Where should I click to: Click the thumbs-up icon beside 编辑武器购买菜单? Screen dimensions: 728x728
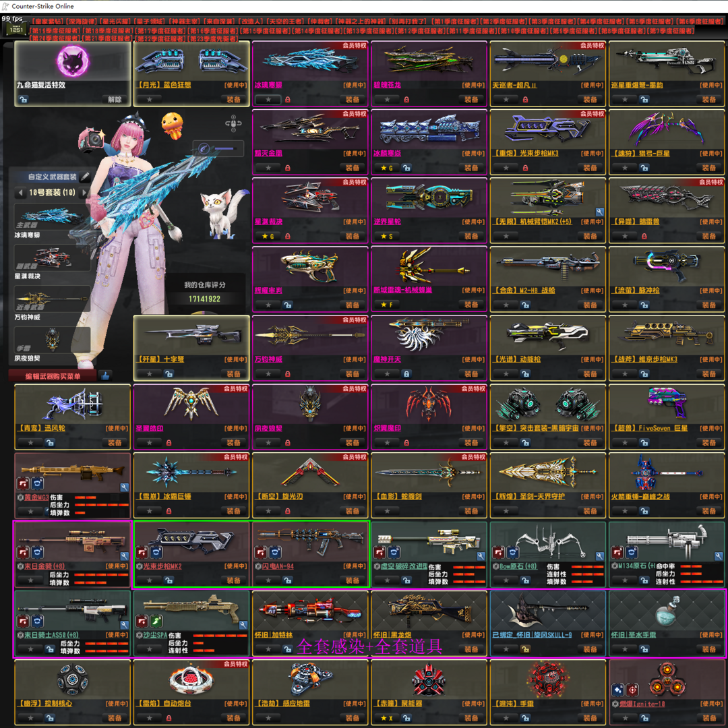click(x=105, y=376)
